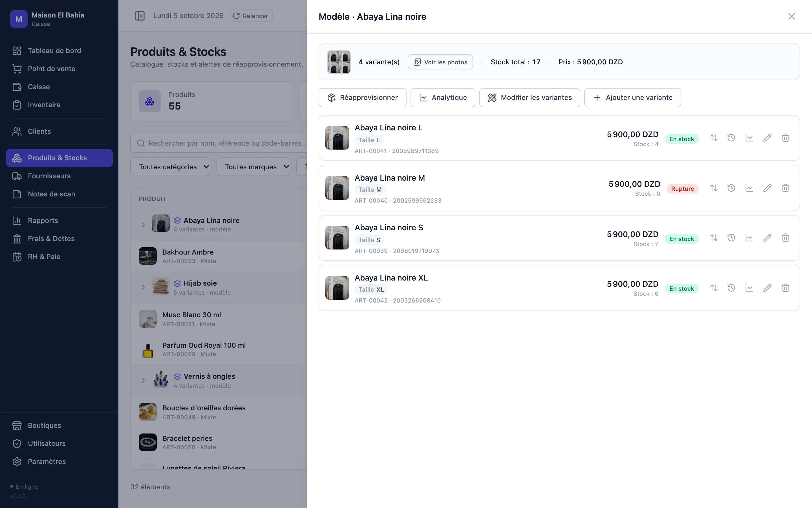Open analytics chart icon for Abaya Lina noire XL

tap(749, 288)
